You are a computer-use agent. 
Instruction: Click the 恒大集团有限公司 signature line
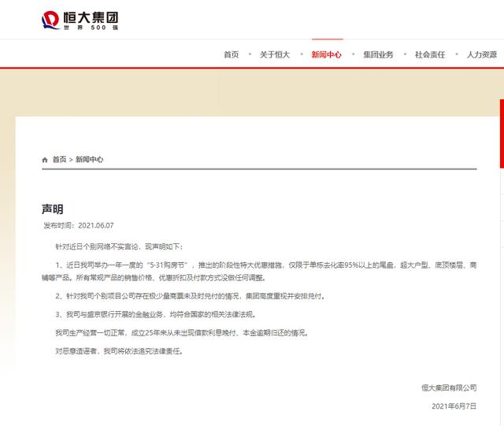point(448,387)
